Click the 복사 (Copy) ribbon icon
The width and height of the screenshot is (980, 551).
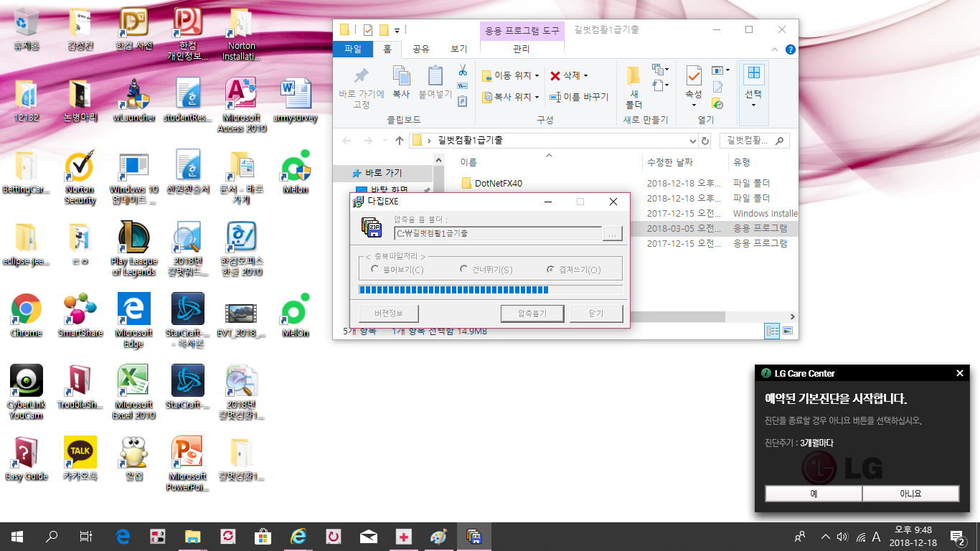[401, 81]
